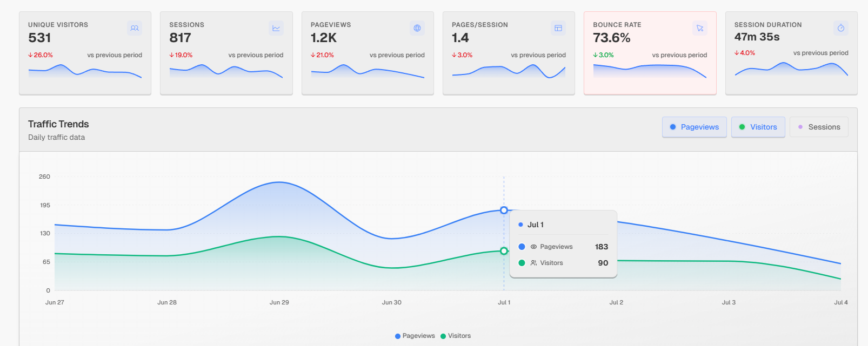This screenshot has height=346, width=868.
Task: Click the Session Duration timer icon
Action: [x=841, y=28]
